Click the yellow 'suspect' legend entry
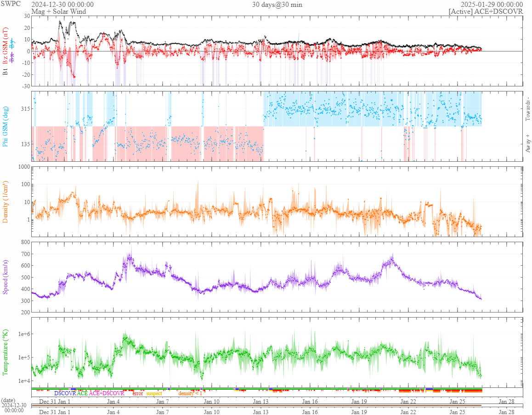The height and width of the screenshot is (415, 532). [154, 393]
